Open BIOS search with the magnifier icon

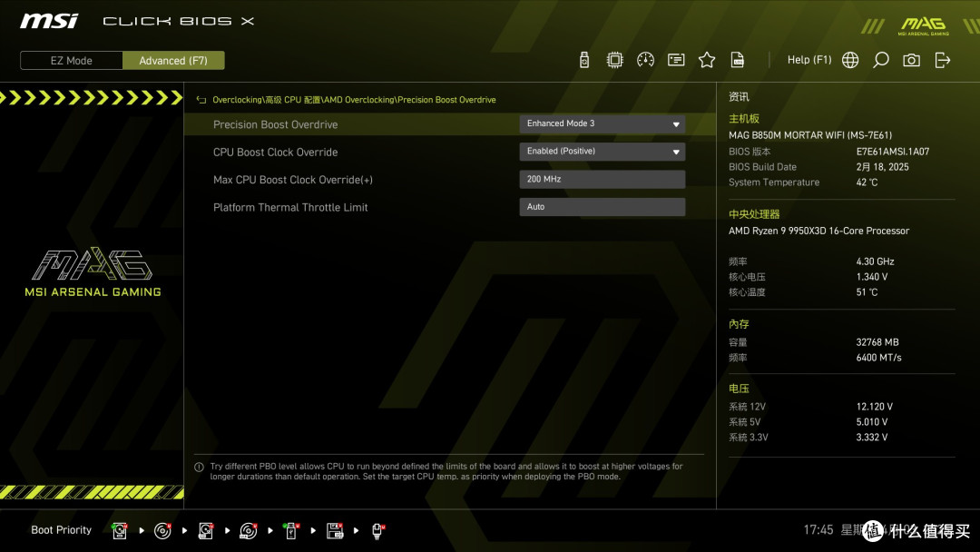click(880, 60)
